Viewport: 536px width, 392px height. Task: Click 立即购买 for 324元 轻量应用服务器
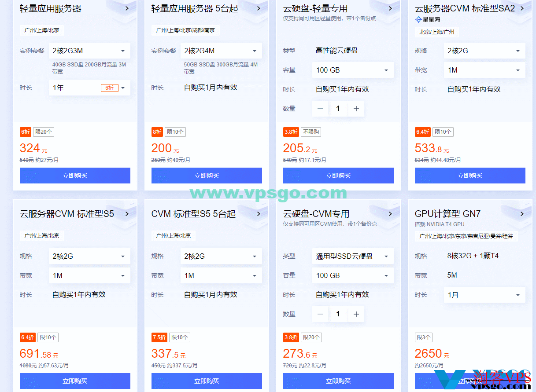pyautogui.click(x=75, y=176)
